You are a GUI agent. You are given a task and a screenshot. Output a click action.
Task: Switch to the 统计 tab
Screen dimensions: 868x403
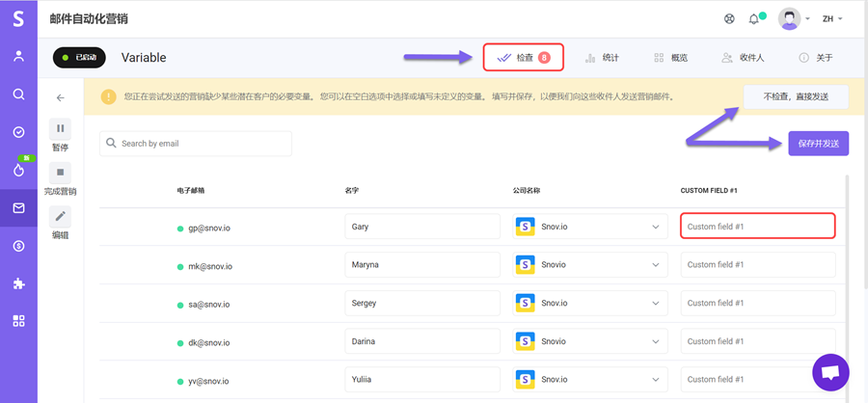[x=602, y=58]
